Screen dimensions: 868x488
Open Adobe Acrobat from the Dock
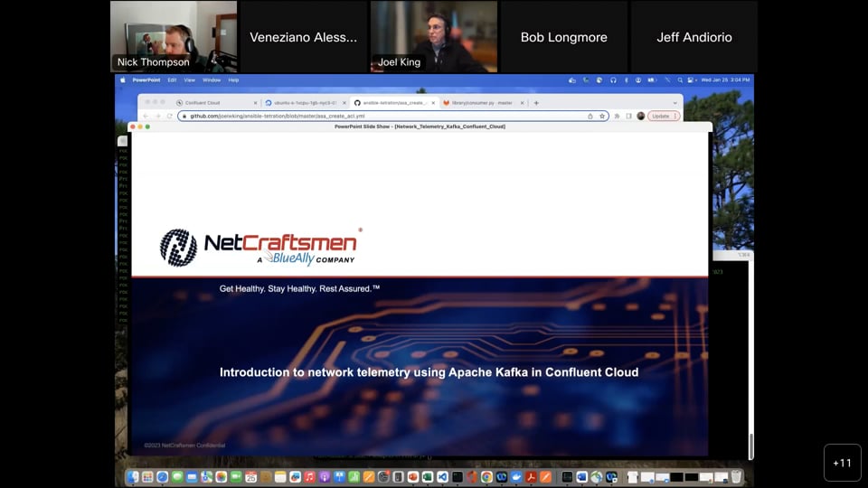[x=531, y=477]
